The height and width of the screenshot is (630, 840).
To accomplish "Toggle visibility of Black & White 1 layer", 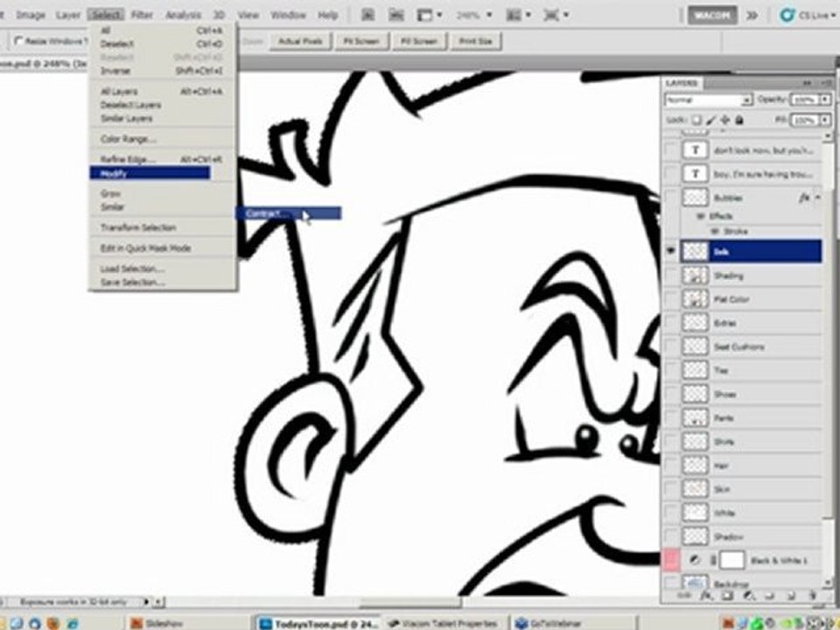I will [671, 560].
